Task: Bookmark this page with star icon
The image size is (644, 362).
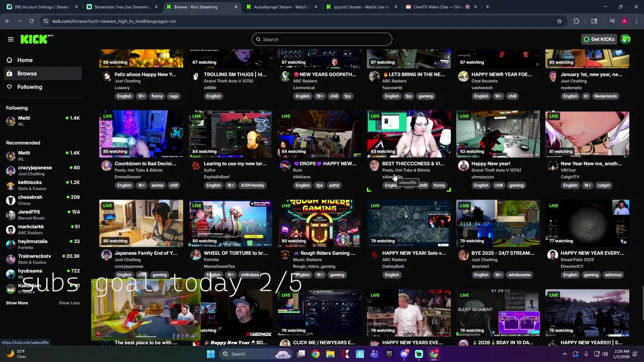Action: (559, 21)
